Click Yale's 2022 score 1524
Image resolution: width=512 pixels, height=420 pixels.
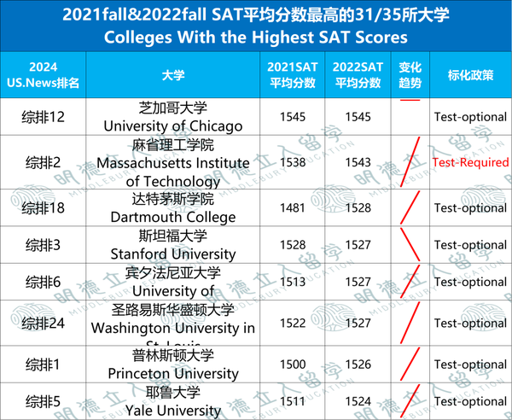(x=358, y=401)
